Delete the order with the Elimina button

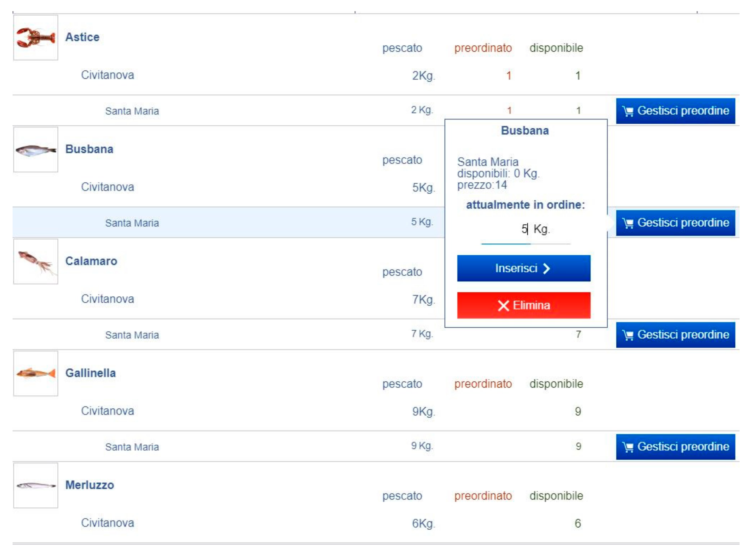524,305
